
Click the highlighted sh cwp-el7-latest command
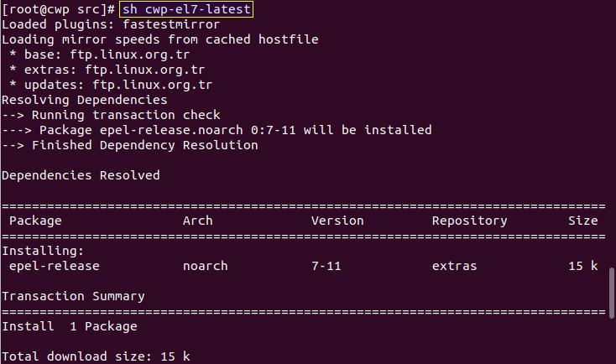185,9
